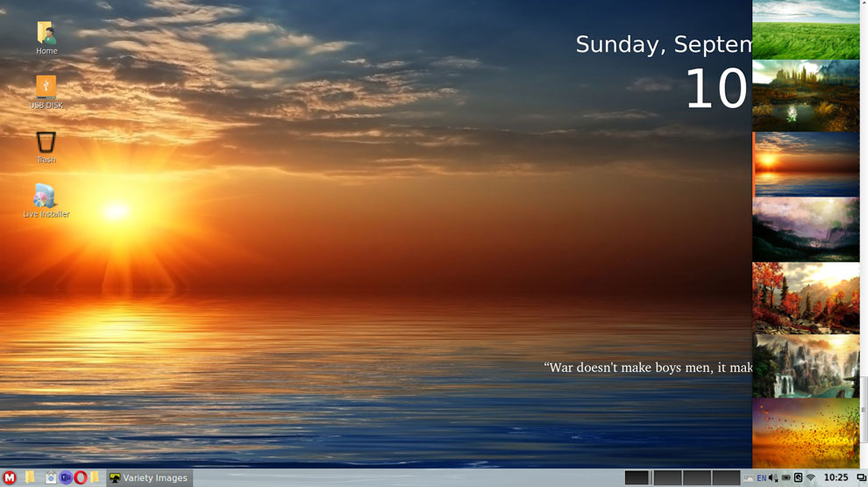The image size is (868, 487).
Task: Select the forest pond fantasy wallpaper thumbnail
Action: pos(806,96)
